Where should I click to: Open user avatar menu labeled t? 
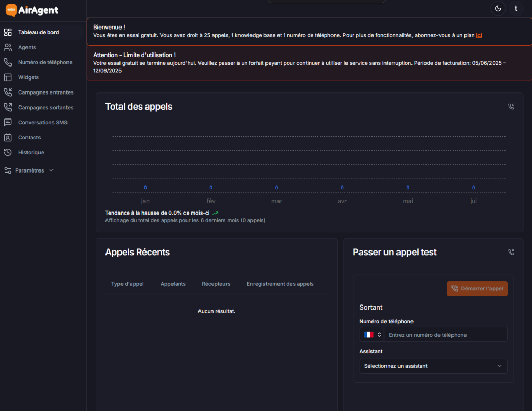(x=516, y=8)
